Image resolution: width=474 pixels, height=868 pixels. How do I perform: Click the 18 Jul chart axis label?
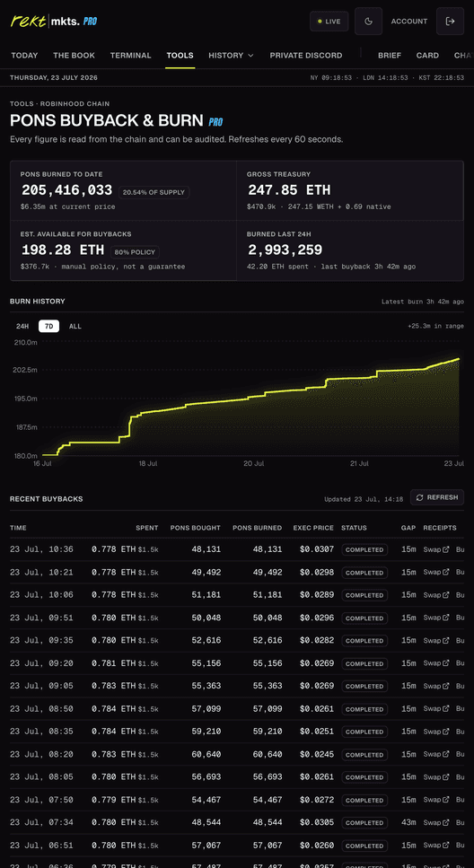click(x=148, y=463)
